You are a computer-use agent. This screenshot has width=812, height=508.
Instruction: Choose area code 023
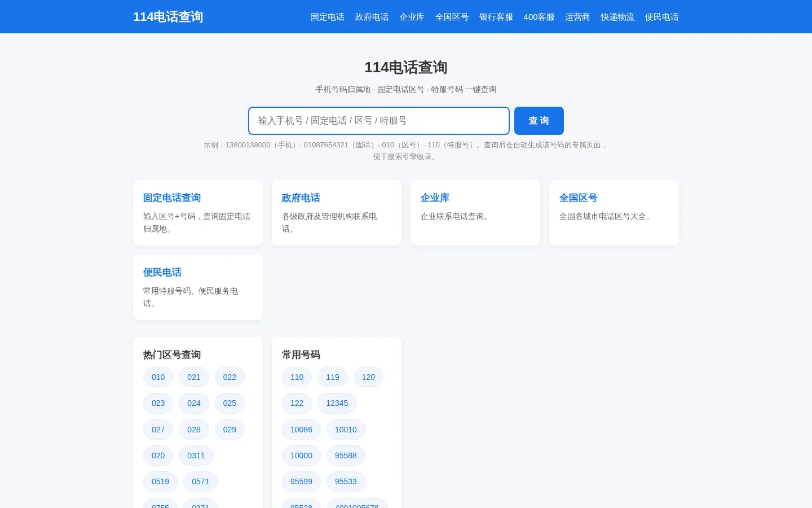pos(158,403)
